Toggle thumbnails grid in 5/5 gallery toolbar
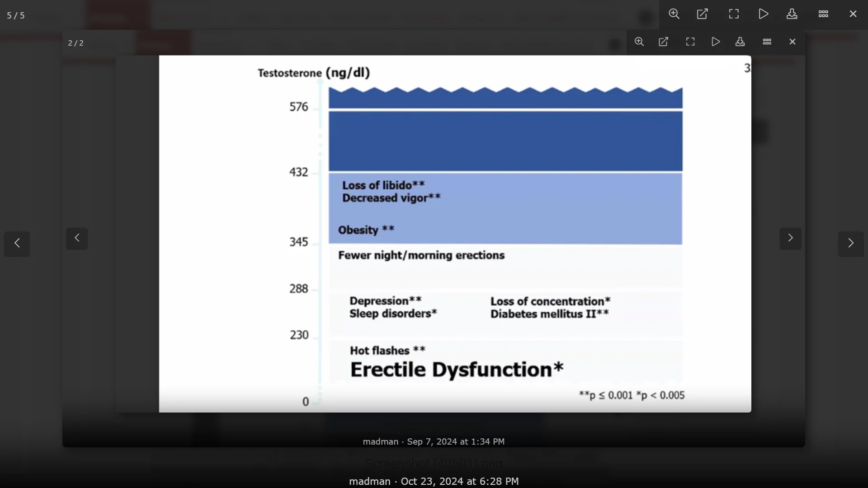 [823, 14]
